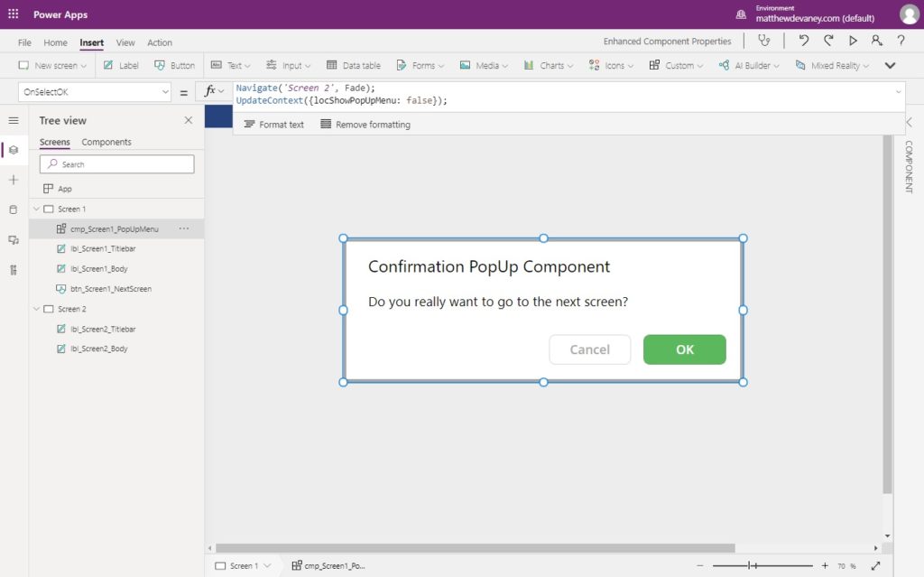Click the Redo arrow icon
The image size is (924, 577).
[x=828, y=41]
